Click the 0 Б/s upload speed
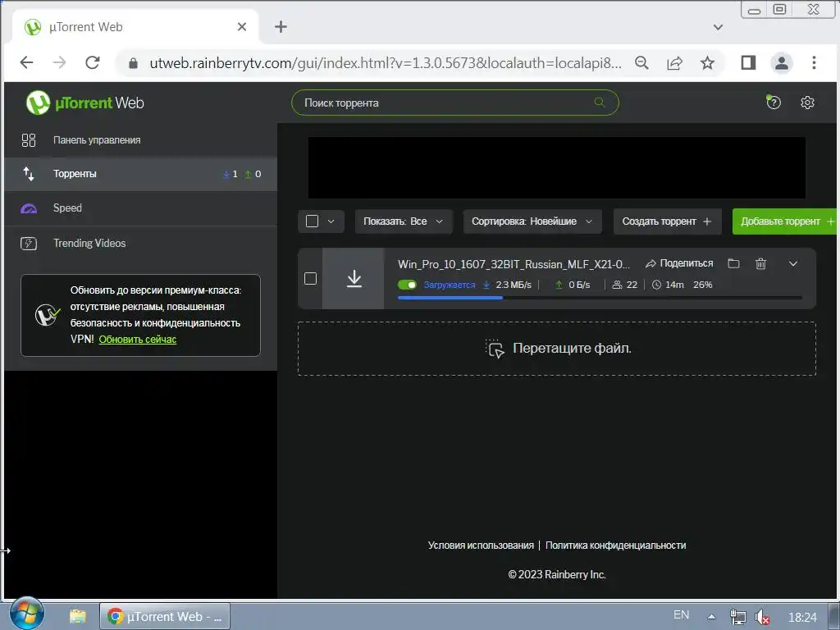The image size is (840, 630). pyautogui.click(x=579, y=285)
